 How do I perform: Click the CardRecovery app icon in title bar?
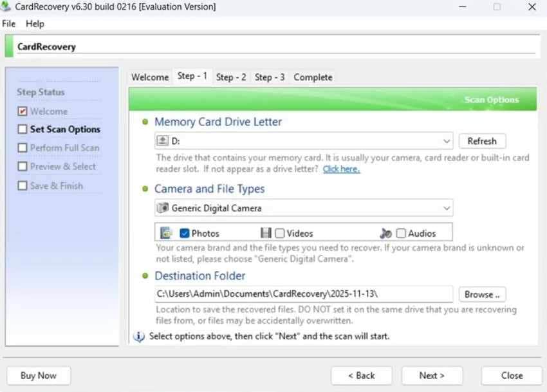pos(5,6)
